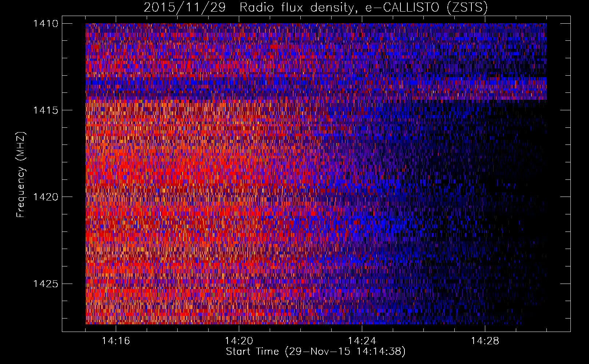
Task: Click the plot title "2015/11/29 Radio flux density, e-CALLISTO (ZSTS)"
Action: click(x=316, y=8)
